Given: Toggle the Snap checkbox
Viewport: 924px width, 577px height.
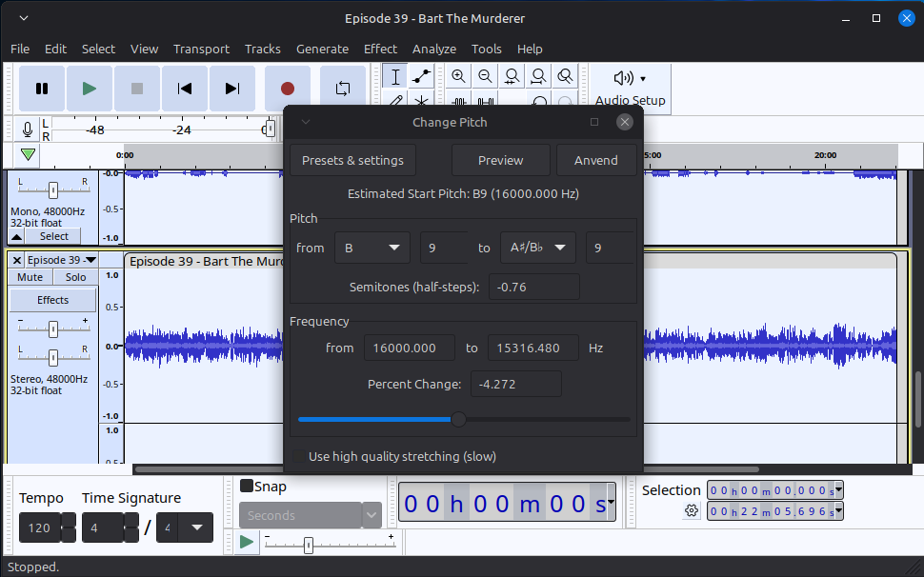Looking at the screenshot, I should 247,487.
